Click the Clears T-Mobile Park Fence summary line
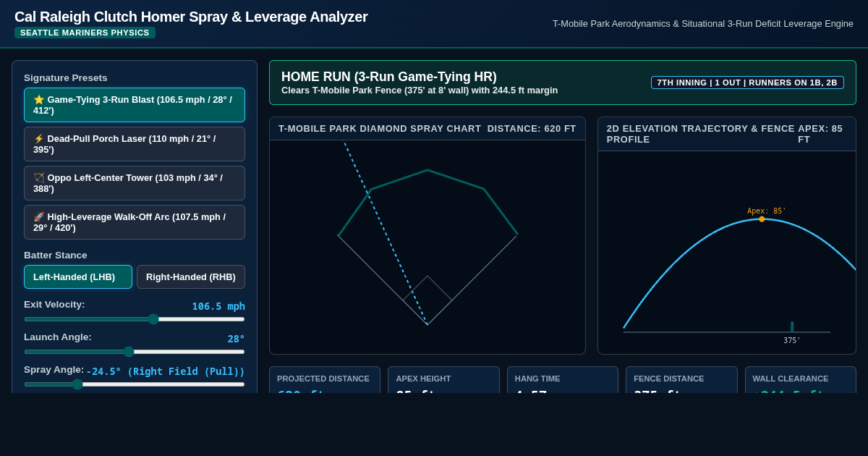Image resolution: width=868 pixels, height=456 pixels. pos(420,90)
